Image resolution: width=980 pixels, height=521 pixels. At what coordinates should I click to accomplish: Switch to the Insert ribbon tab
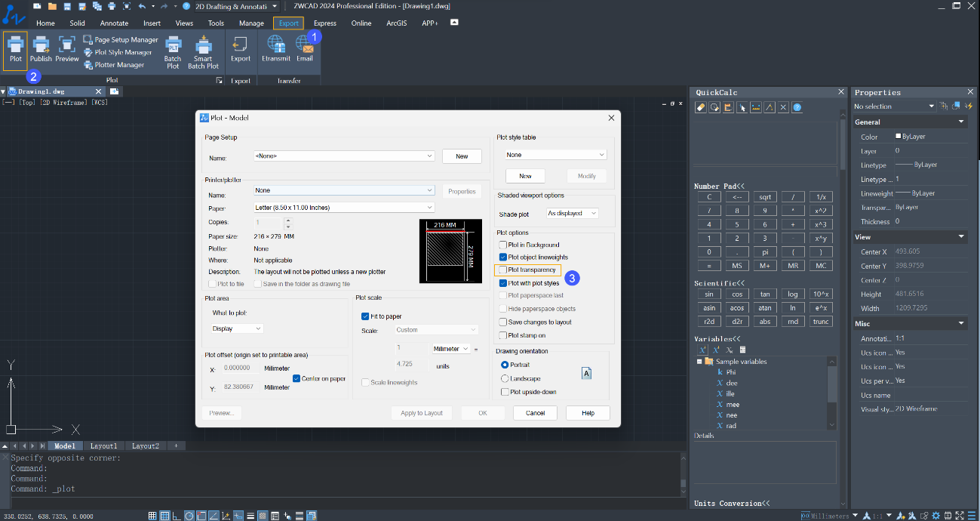(152, 23)
